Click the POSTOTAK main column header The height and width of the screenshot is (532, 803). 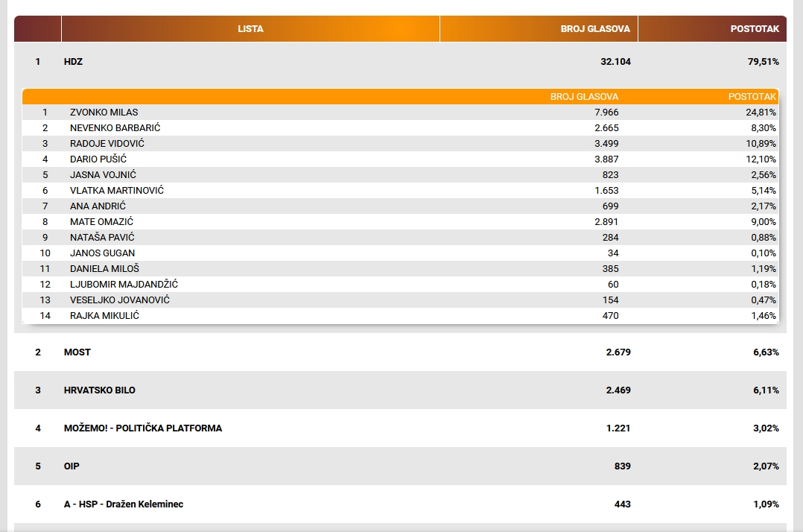coord(712,28)
